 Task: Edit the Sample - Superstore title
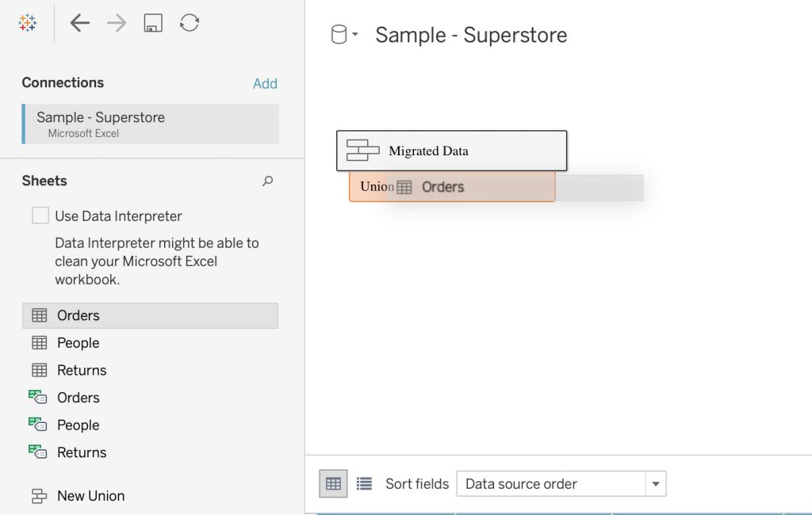tap(471, 35)
